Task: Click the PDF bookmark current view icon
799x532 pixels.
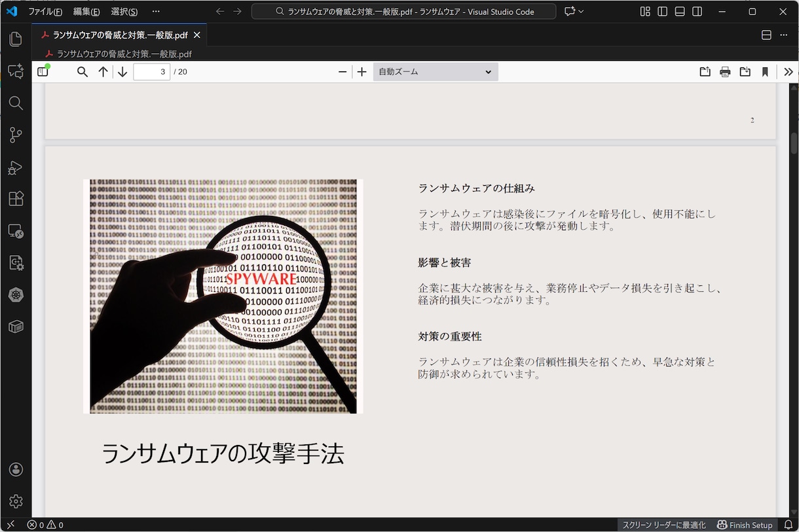Action: (x=765, y=72)
